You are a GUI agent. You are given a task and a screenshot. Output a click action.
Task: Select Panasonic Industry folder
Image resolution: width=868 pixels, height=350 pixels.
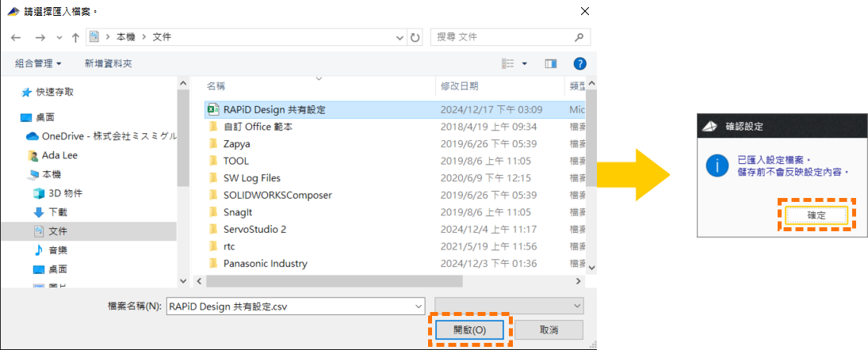tap(266, 264)
